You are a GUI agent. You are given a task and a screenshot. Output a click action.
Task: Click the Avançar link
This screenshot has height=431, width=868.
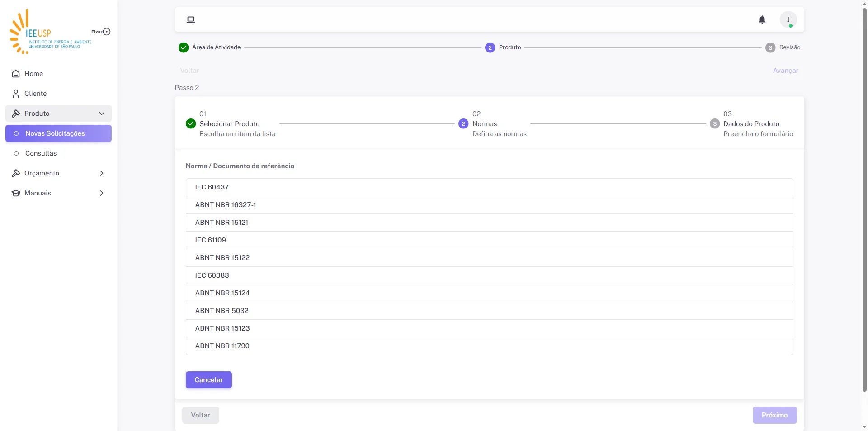coord(785,71)
